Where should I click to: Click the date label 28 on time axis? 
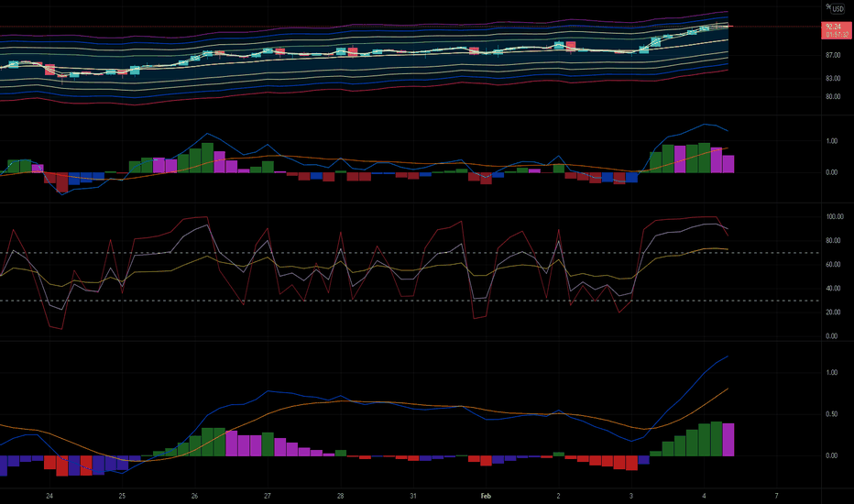click(x=340, y=496)
